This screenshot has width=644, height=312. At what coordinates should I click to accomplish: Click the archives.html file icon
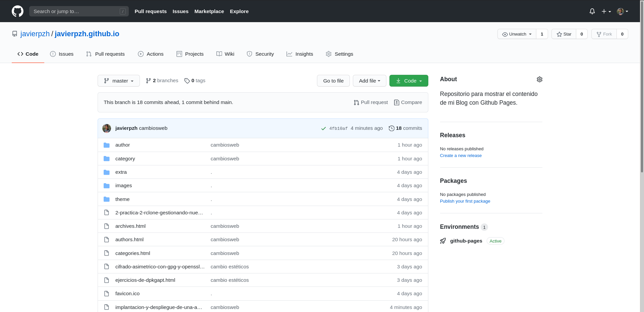(107, 226)
